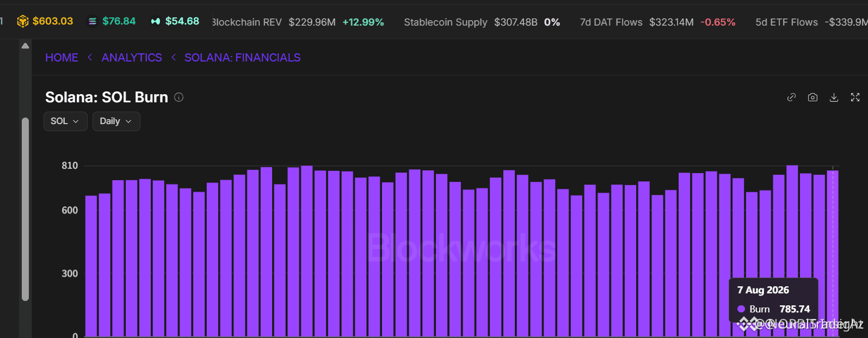This screenshot has height=338, width=868.
Task: Click the scroll up arrow
Action: [x=25, y=46]
